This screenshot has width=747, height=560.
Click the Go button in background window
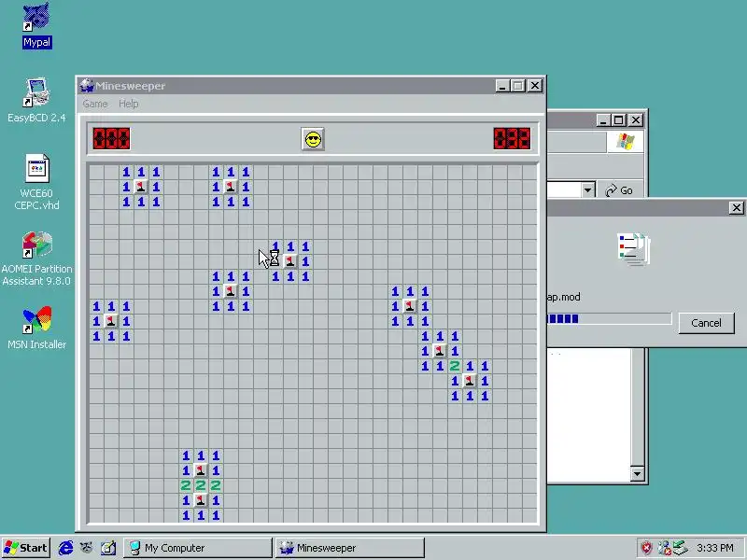tap(619, 190)
